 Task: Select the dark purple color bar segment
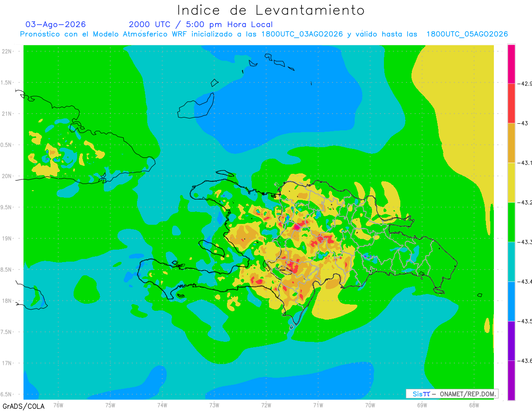pyautogui.click(x=511, y=341)
